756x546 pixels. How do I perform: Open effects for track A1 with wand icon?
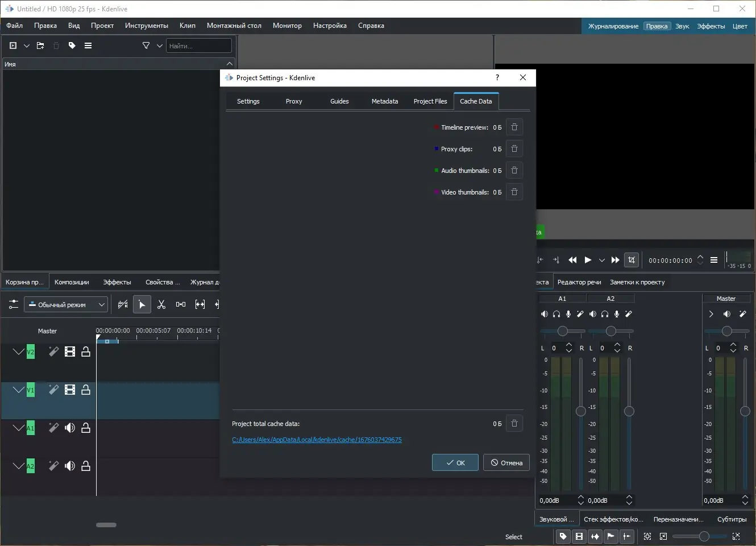(x=53, y=428)
